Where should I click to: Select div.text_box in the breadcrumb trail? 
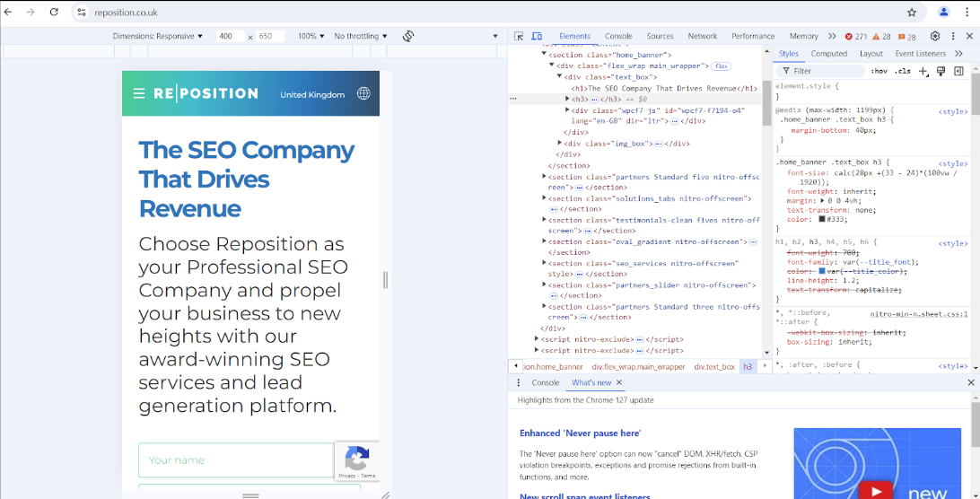(x=714, y=366)
